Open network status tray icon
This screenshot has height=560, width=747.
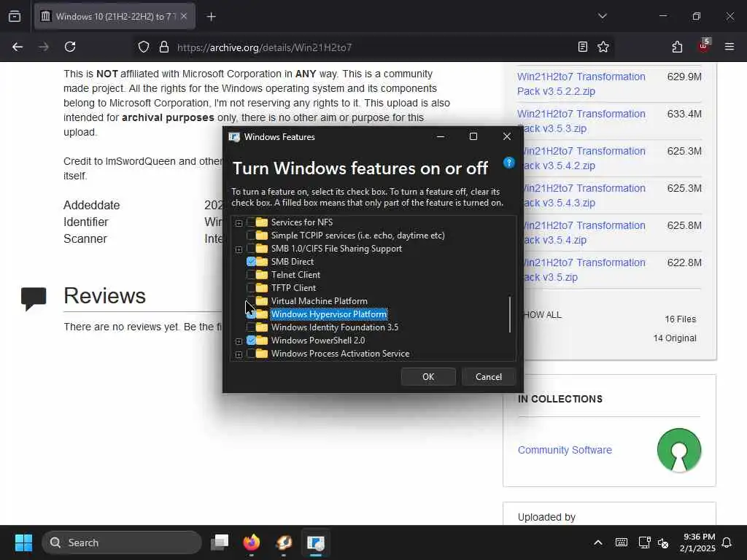point(644,542)
